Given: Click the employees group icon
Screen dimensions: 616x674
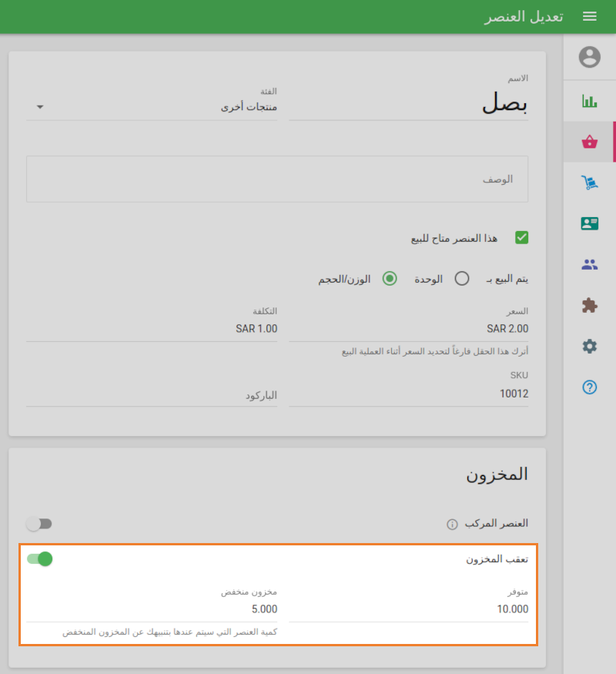Looking at the screenshot, I should point(589,263).
